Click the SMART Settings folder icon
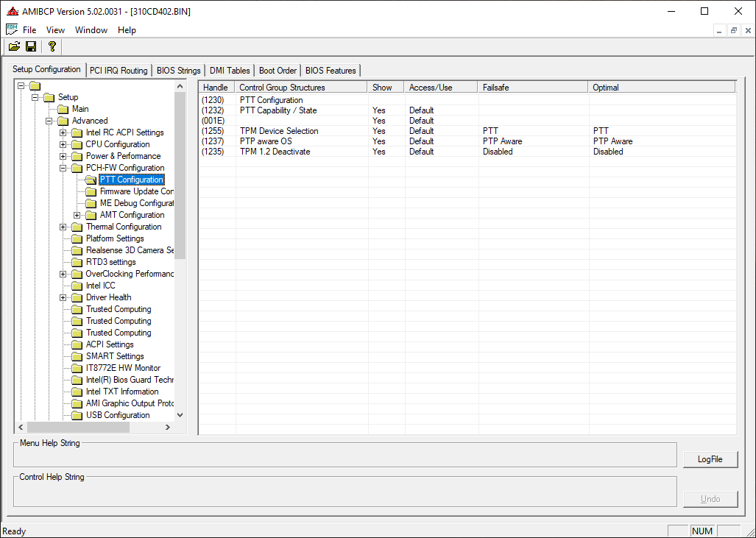Viewport: 756px width, 538px height. pos(77,357)
